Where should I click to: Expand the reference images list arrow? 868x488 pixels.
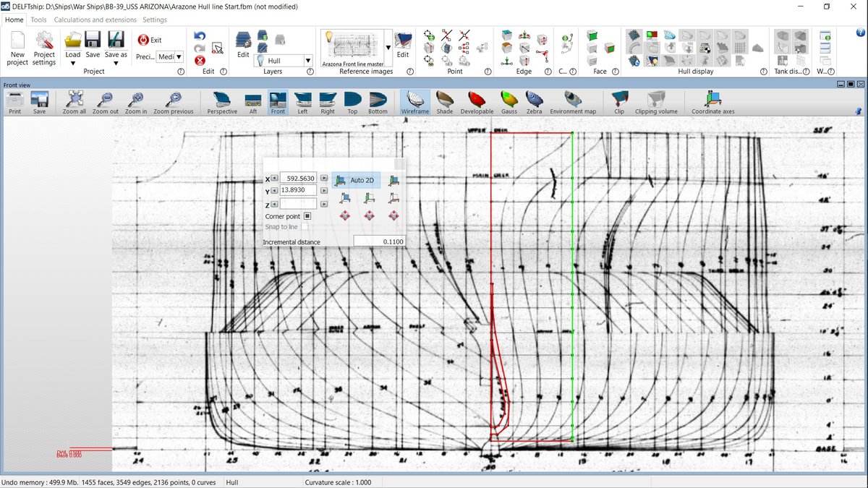click(388, 48)
